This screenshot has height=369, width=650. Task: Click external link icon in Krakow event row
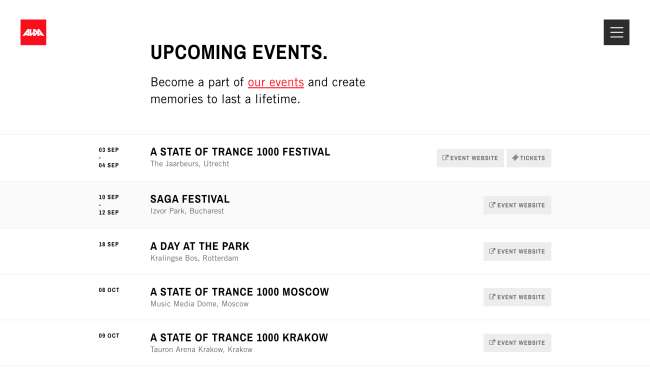pos(492,342)
